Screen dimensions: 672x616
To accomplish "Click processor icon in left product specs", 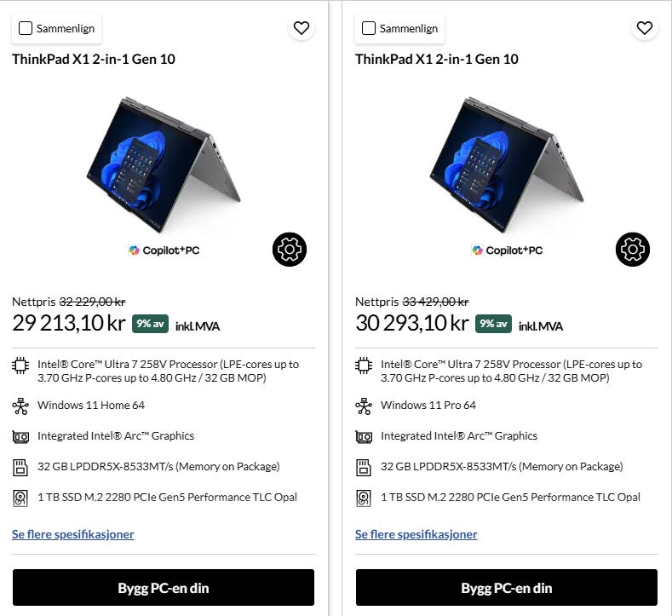I will (x=20, y=366).
